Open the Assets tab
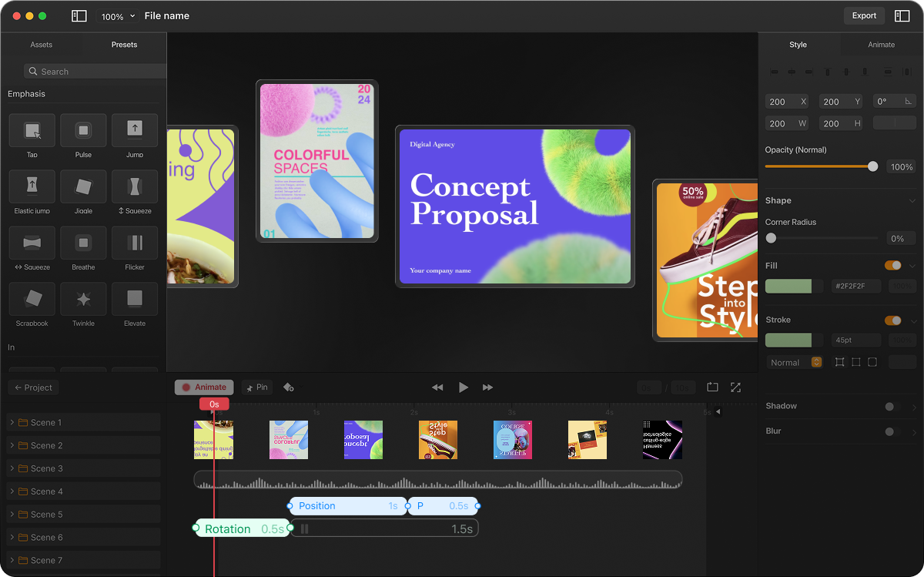Image resolution: width=924 pixels, height=577 pixels. [x=41, y=45]
